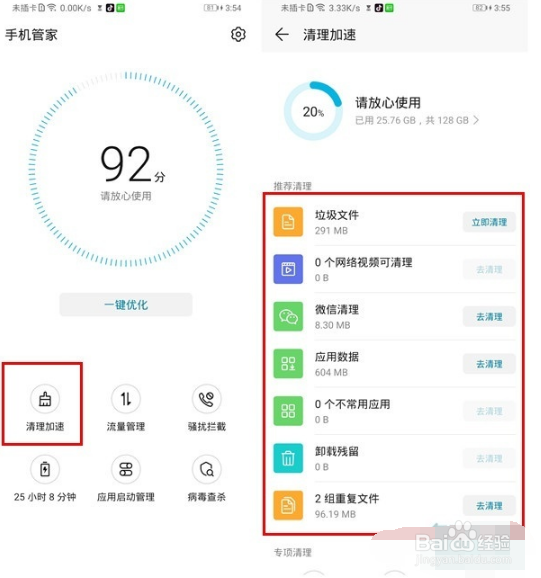This screenshot has height=578, width=541.
Task: Open 流量管理 data usage icon
Action: pyautogui.click(x=126, y=399)
